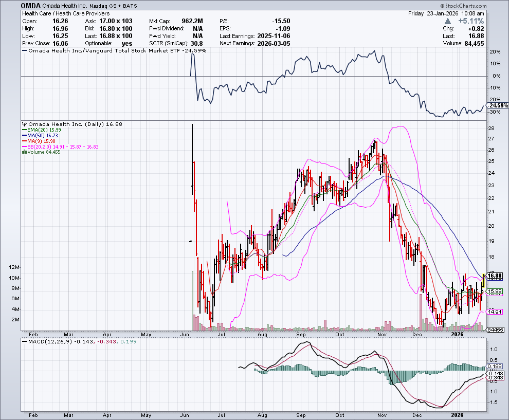The image size is (509, 420).
Task: Click the 0.199 MACD histogram value tag
Action: [x=495, y=367]
